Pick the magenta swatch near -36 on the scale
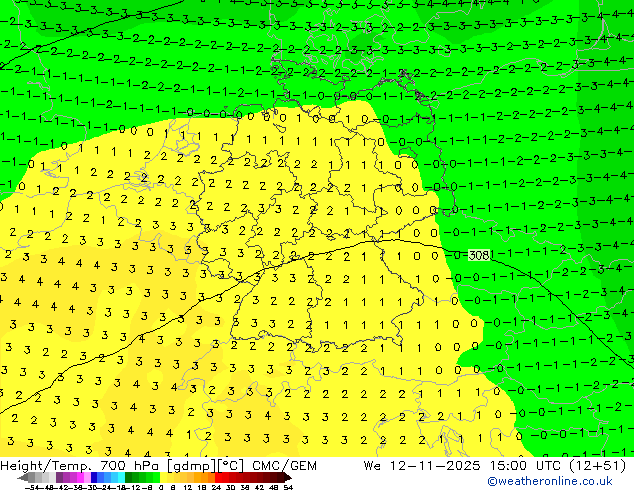Image resolution: width=634 pixels, height=490 pixels. point(80,477)
